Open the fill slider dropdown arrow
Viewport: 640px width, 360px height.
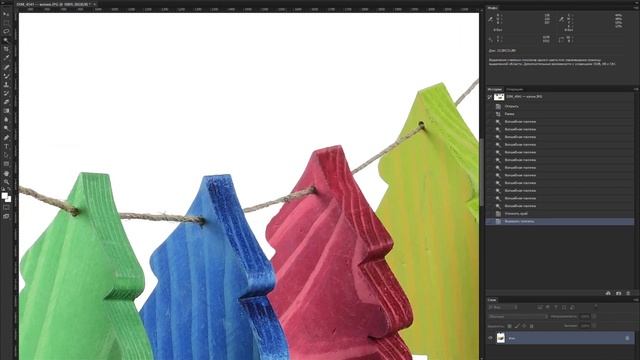point(594,326)
